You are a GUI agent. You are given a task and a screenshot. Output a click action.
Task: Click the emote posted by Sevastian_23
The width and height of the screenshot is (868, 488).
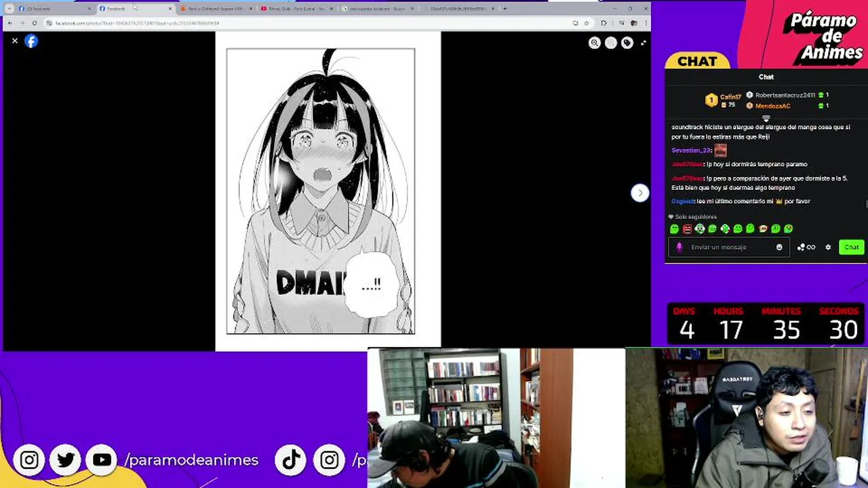tap(720, 150)
